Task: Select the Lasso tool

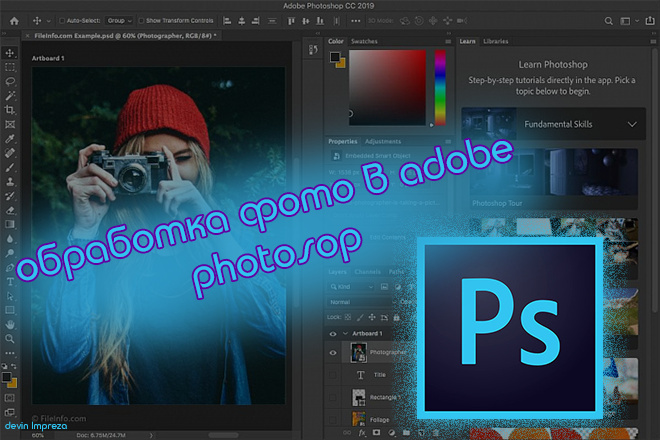Action: tap(10, 81)
